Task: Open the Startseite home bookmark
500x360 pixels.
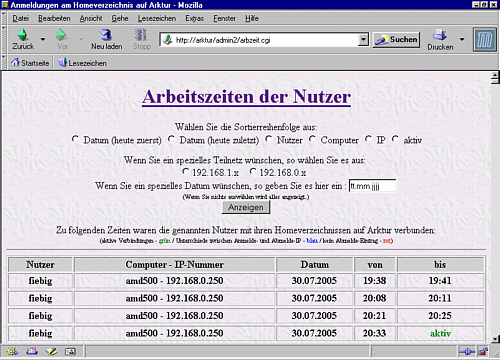Action: (x=30, y=63)
